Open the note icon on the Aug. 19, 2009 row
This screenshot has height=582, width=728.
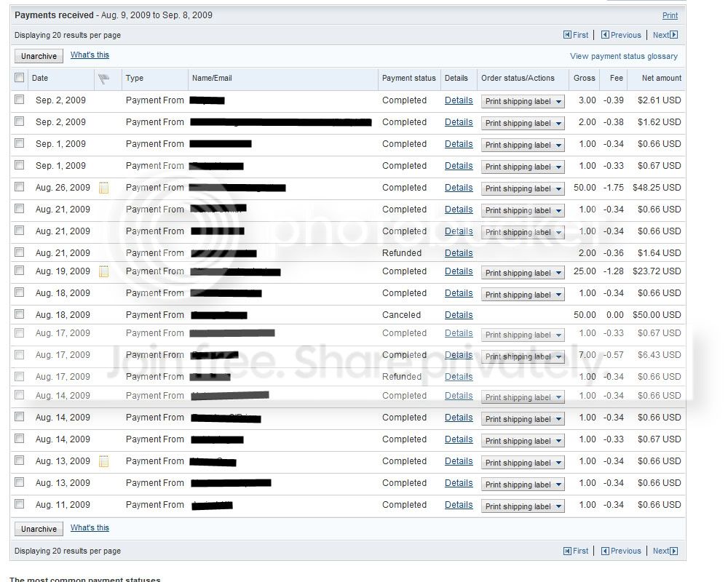pyautogui.click(x=104, y=271)
